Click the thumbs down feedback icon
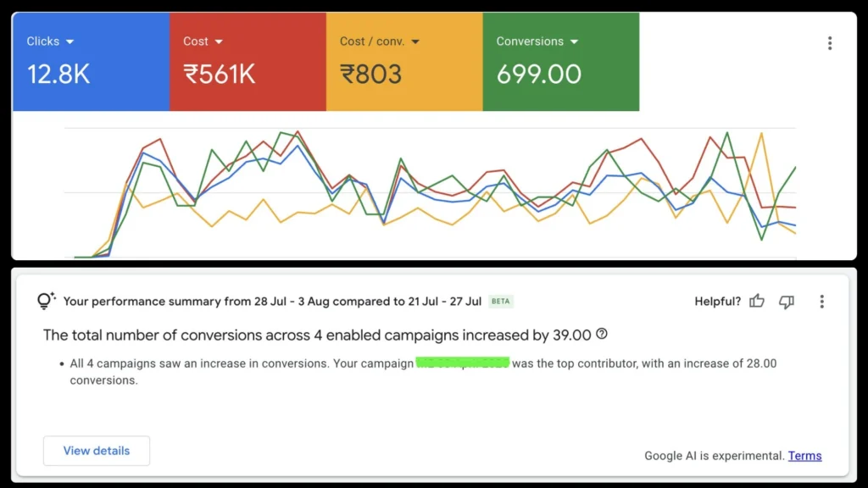The width and height of the screenshot is (868, 488). pyautogui.click(x=787, y=301)
